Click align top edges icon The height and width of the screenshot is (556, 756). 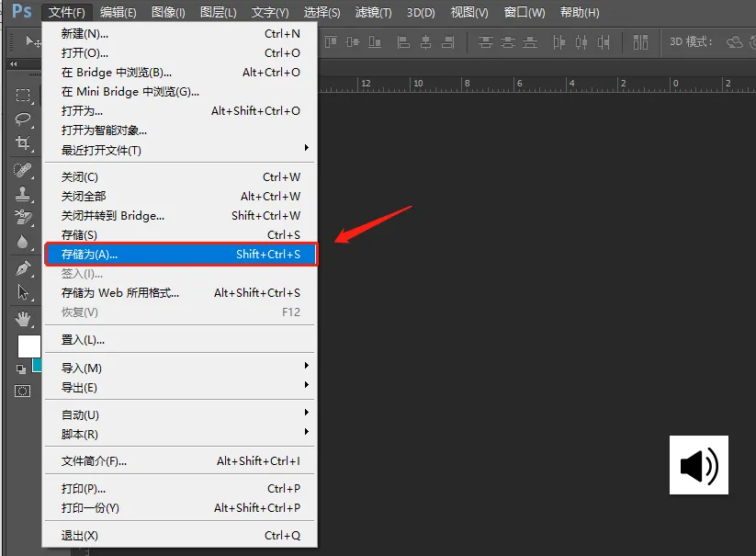[x=331, y=42]
